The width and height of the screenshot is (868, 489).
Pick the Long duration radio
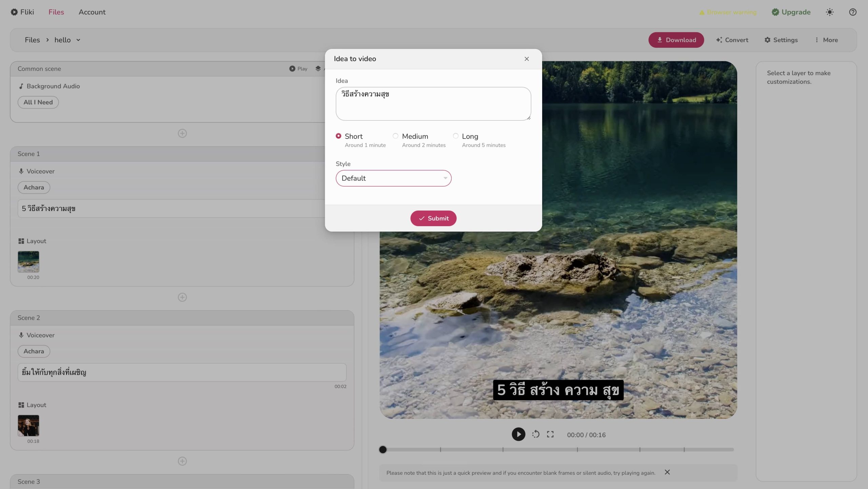click(x=455, y=136)
